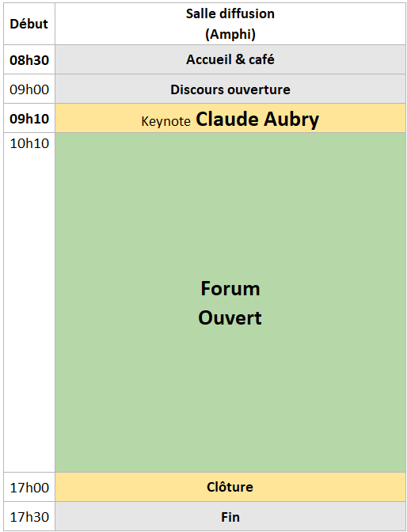Click the Forum Ouvert title text
Image resolution: width=407 pixels, height=532 pixels.
pos(230,303)
